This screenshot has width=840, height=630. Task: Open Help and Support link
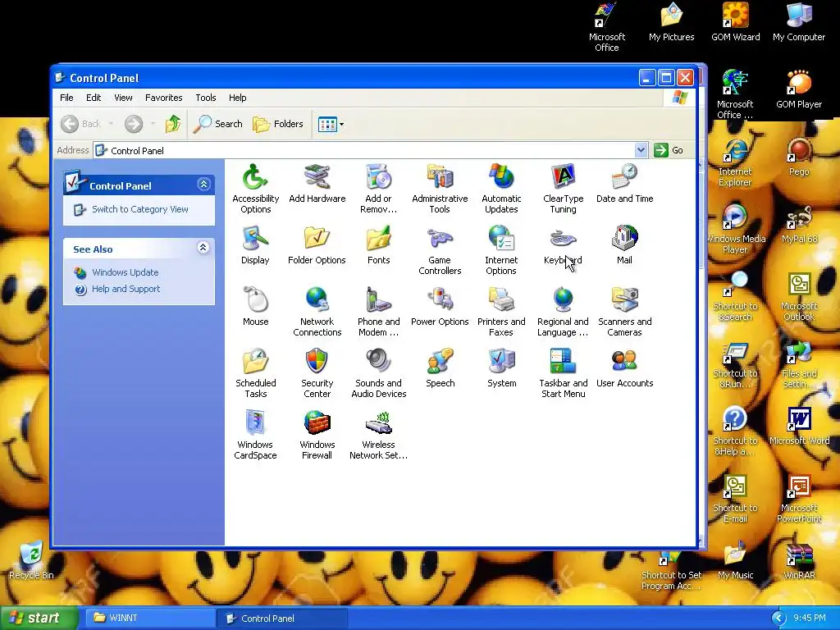pos(126,290)
